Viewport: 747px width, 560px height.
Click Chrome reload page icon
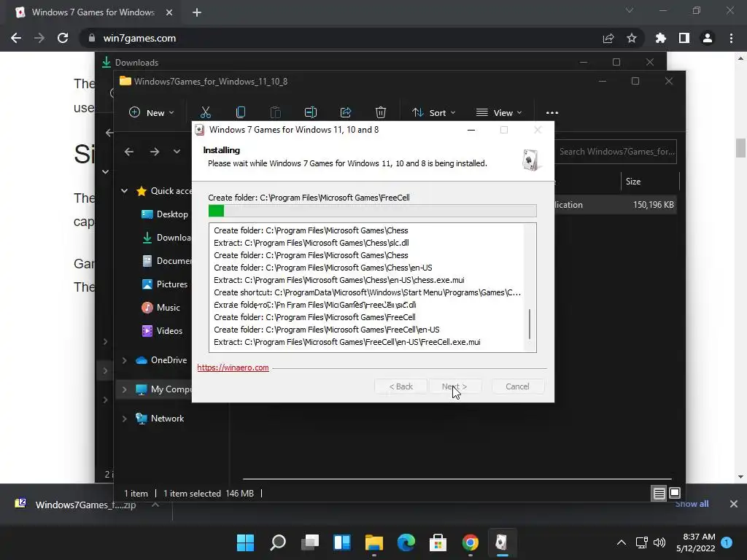[x=63, y=38]
